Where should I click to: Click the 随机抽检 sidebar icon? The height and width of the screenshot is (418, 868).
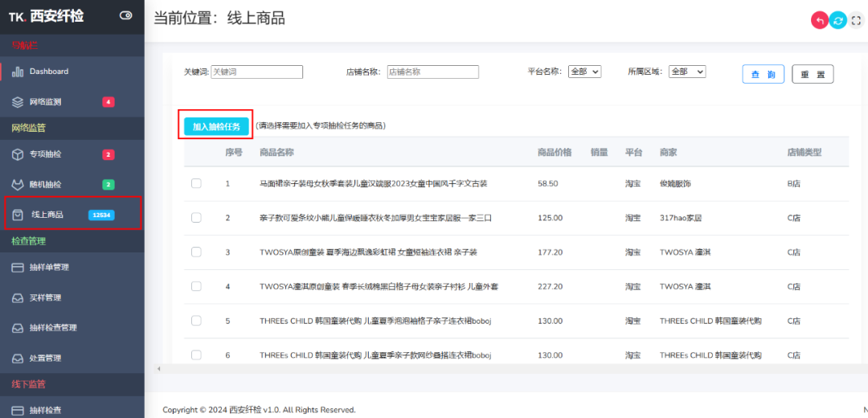(x=18, y=185)
